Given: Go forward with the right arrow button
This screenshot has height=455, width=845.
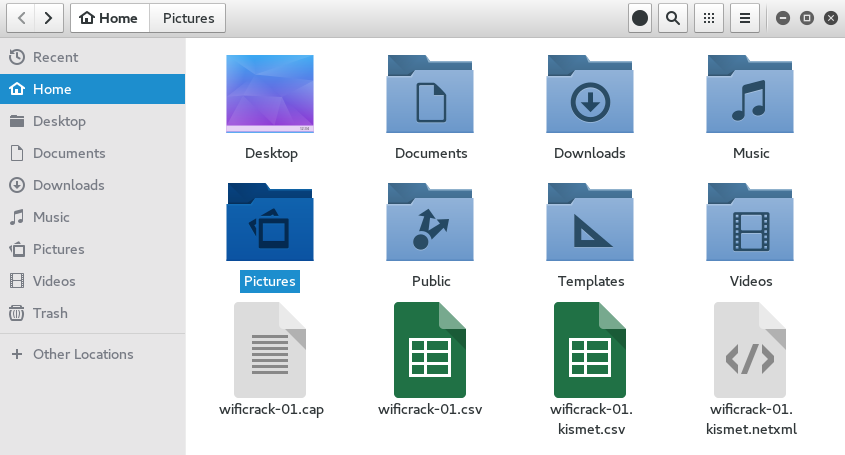Looking at the screenshot, I should click(x=49, y=18).
